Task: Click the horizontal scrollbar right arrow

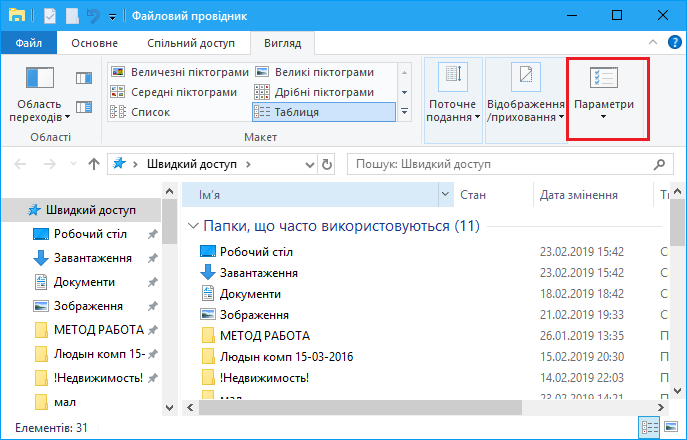Action: point(661,408)
